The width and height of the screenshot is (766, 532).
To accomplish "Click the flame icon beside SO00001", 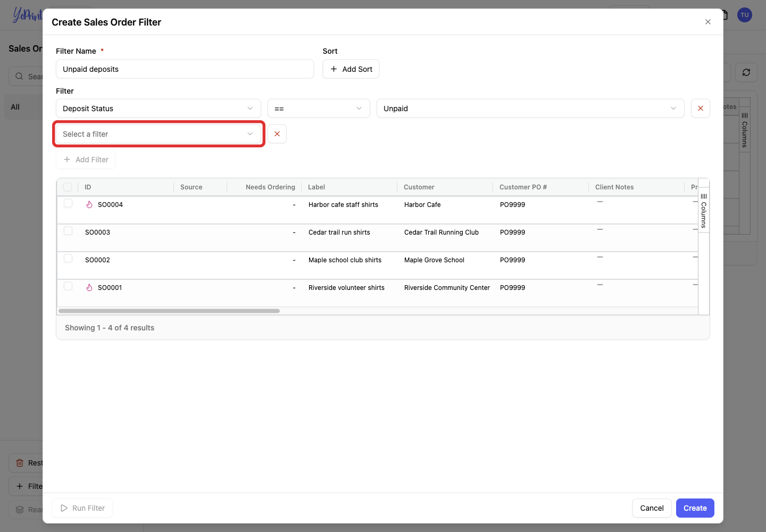I will pyautogui.click(x=89, y=288).
